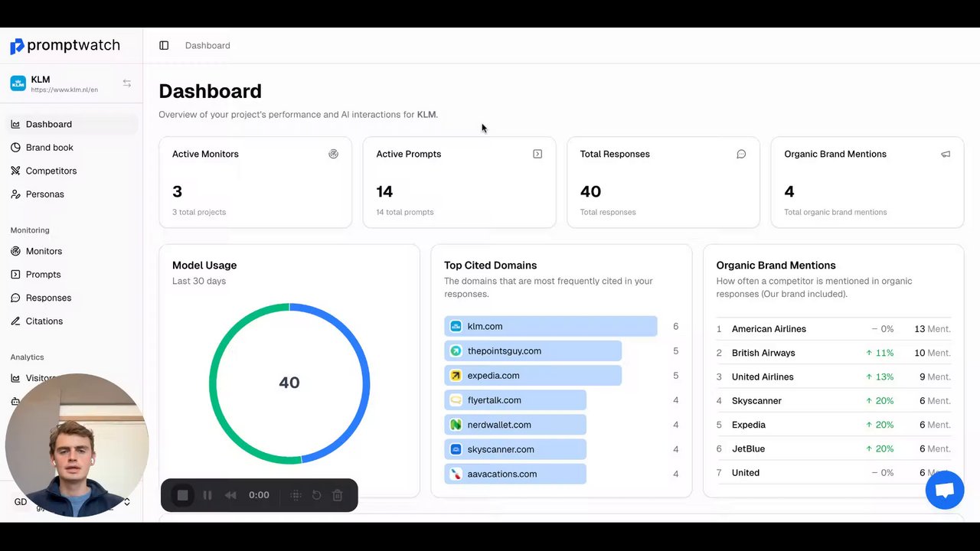Viewport: 980px width, 551px height.
Task: Click the nerdwallet.com favicon
Action: click(x=456, y=425)
